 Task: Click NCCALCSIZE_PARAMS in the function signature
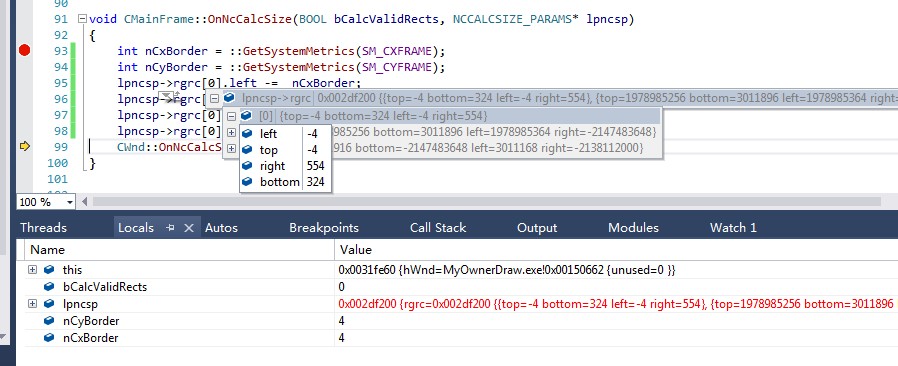click(x=511, y=19)
